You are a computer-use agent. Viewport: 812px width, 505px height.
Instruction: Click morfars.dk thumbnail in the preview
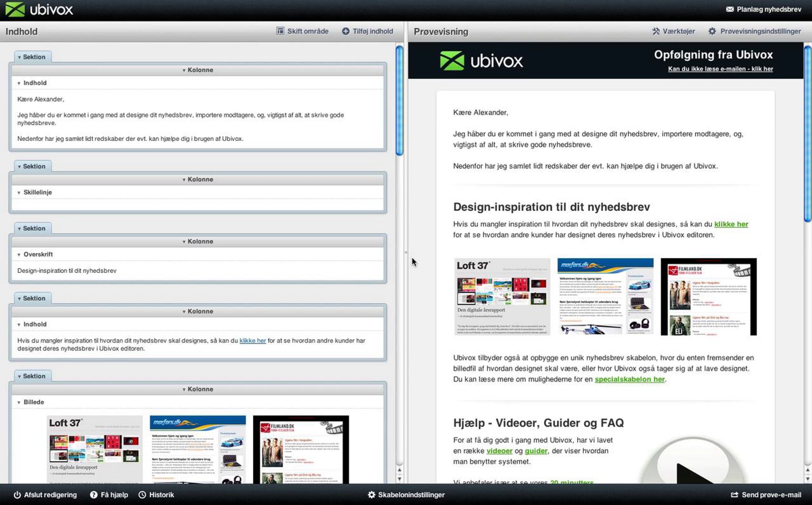605,297
